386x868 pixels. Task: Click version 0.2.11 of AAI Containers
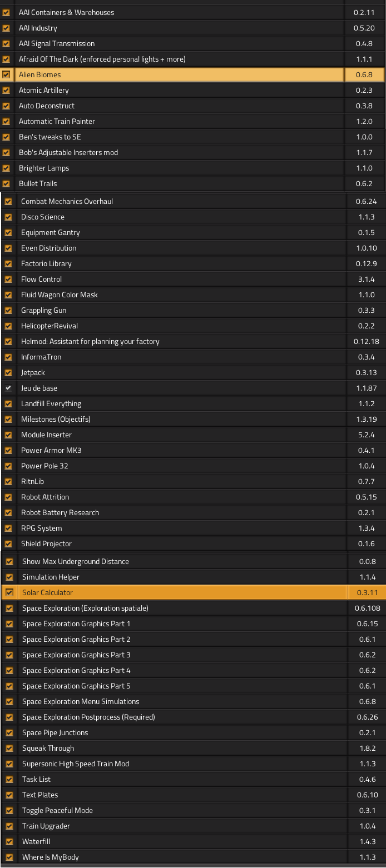[x=365, y=12]
